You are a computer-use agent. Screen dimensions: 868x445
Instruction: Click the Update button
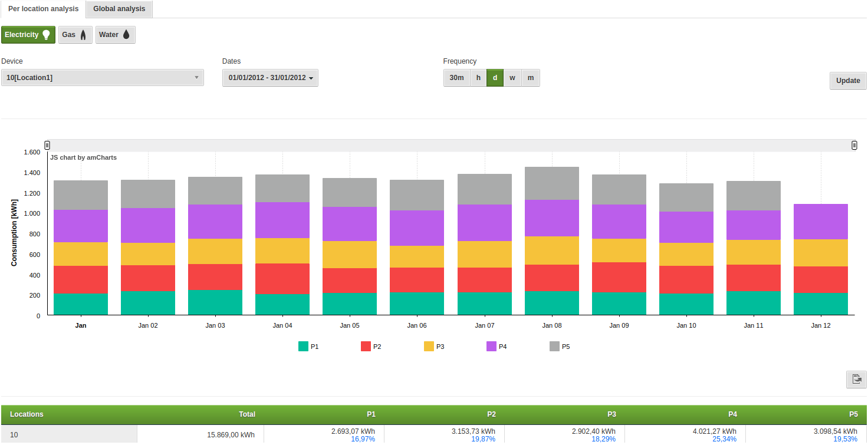pos(847,80)
